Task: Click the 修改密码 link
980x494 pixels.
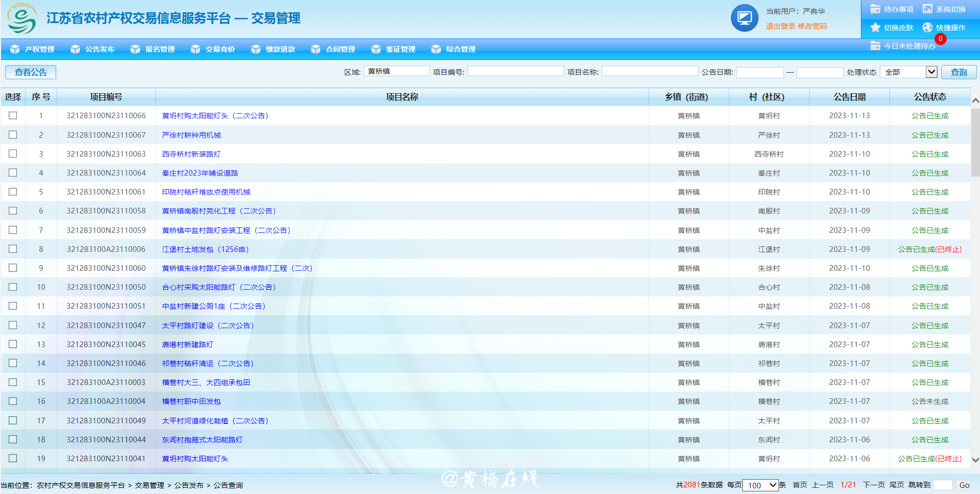Action: (812, 26)
